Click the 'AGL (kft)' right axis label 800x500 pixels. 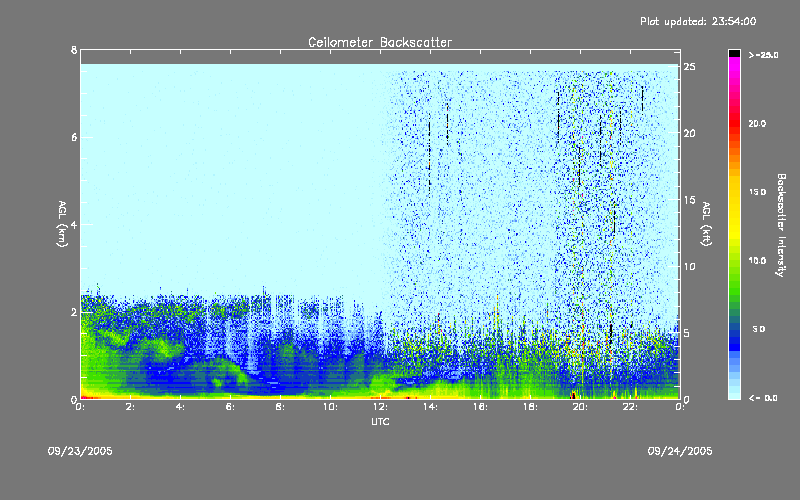[x=706, y=224]
